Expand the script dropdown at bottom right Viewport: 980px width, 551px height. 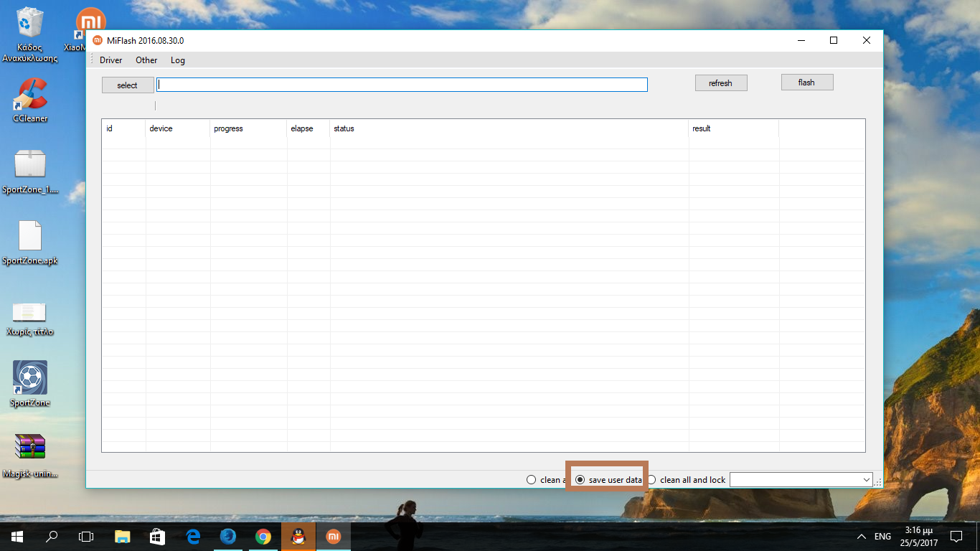pos(866,480)
